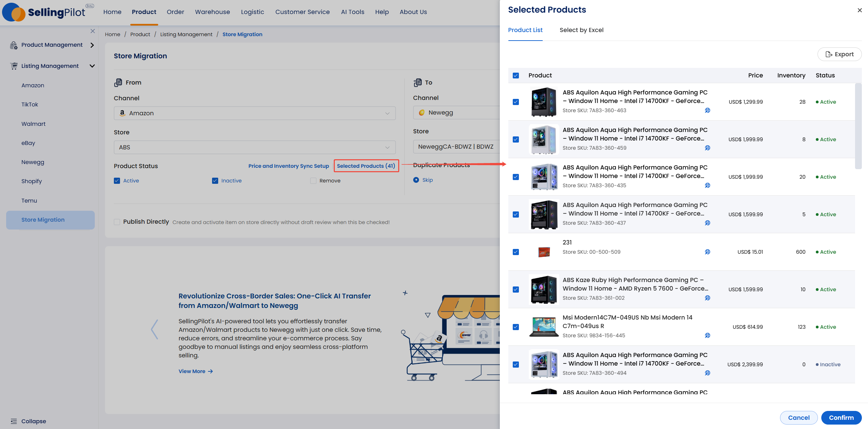Click the product list vertical scrollbar
The width and height of the screenshot is (868, 429).
(x=858, y=126)
